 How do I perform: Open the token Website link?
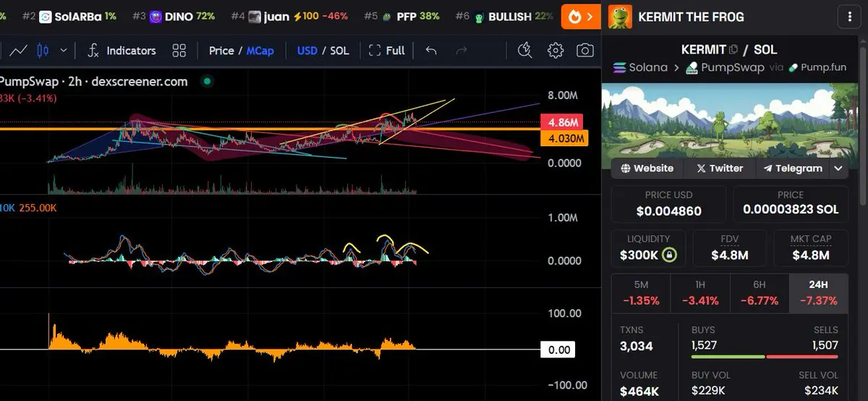[x=647, y=168]
